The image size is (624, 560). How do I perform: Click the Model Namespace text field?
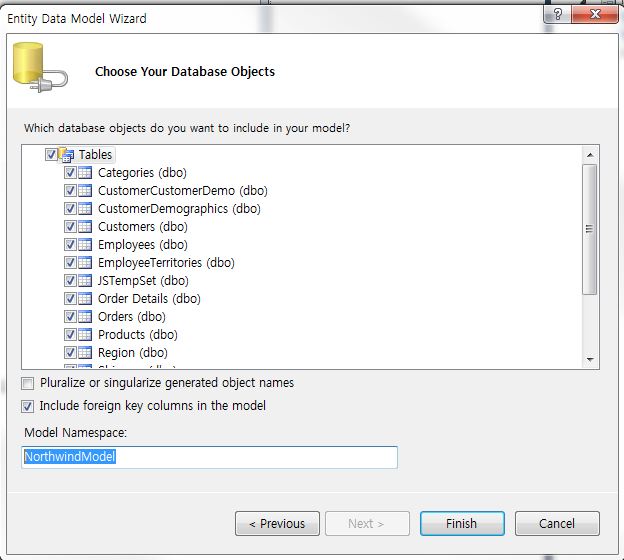[209, 457]
